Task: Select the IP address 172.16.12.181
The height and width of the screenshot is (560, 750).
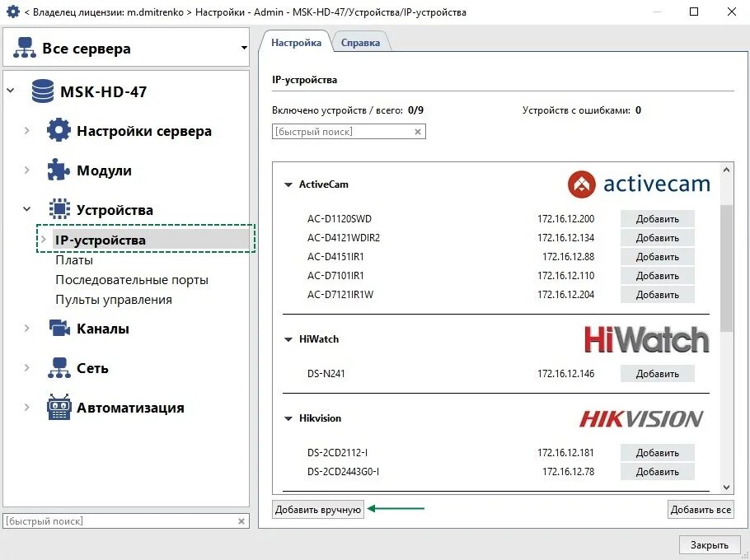Action: click(566, 452)
